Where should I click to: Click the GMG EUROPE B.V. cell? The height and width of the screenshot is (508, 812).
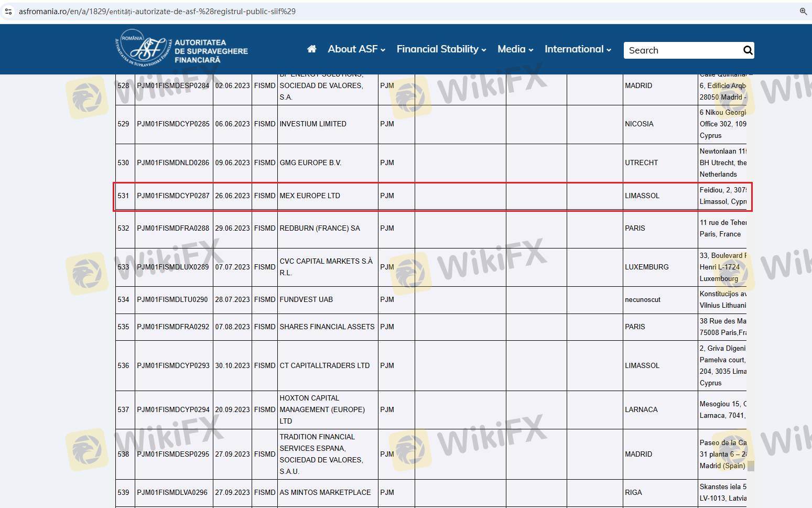[310, 163]
